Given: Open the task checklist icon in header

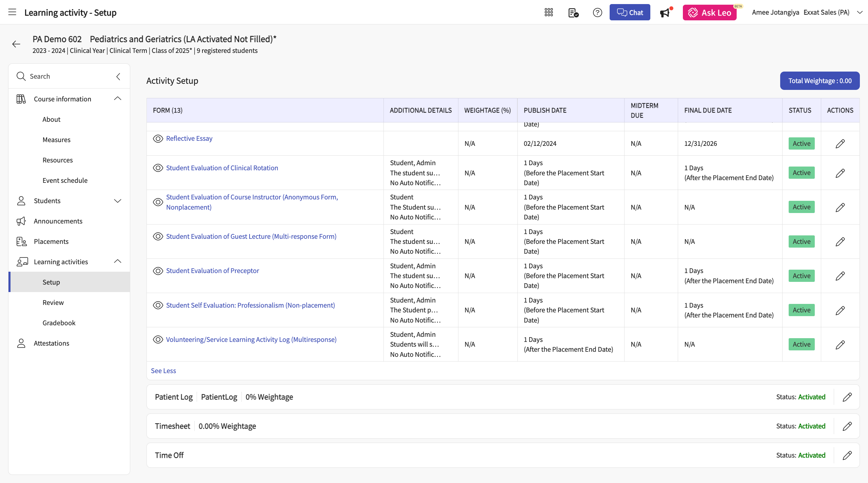Looking at the screenshot, I should (x=573, y=13).
